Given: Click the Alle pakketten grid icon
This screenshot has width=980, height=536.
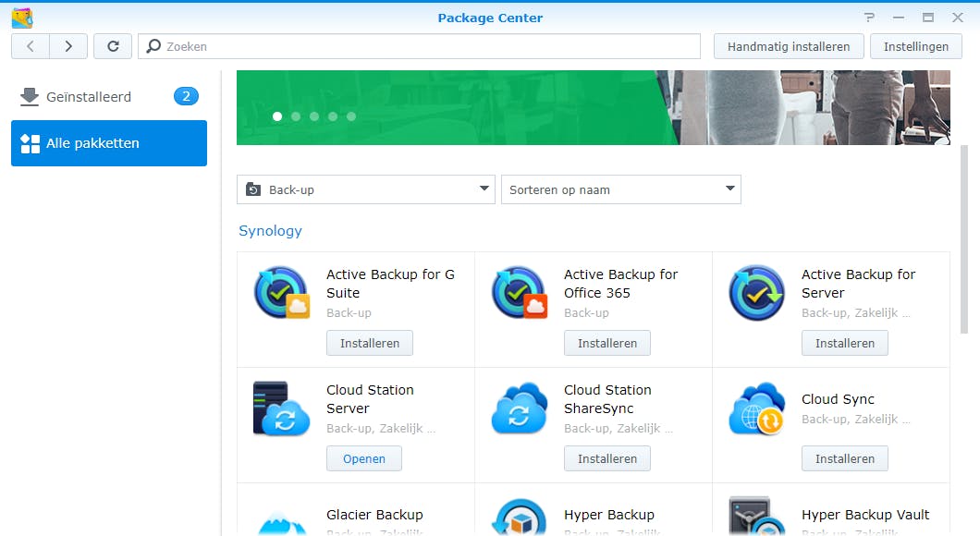Looking at the screenshot, I should click(30, 143).
